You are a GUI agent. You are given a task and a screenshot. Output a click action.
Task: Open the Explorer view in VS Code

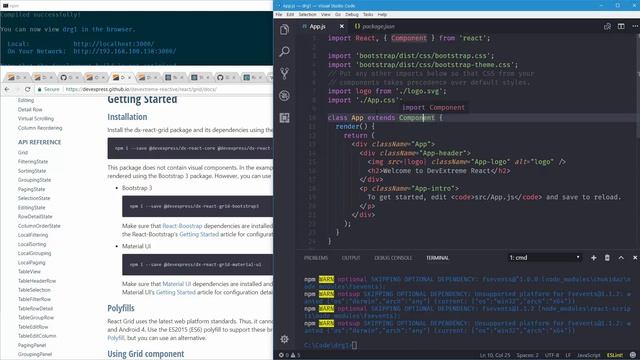point(284,29)
